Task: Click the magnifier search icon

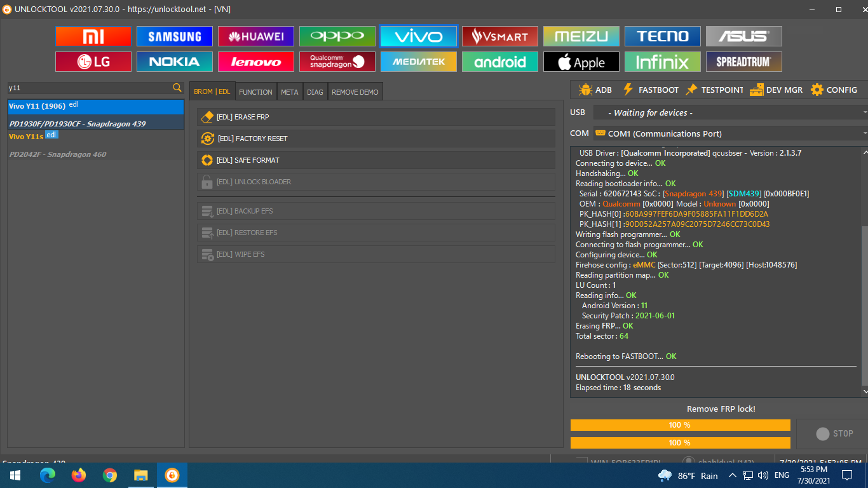Action: [x=177, y=88]
